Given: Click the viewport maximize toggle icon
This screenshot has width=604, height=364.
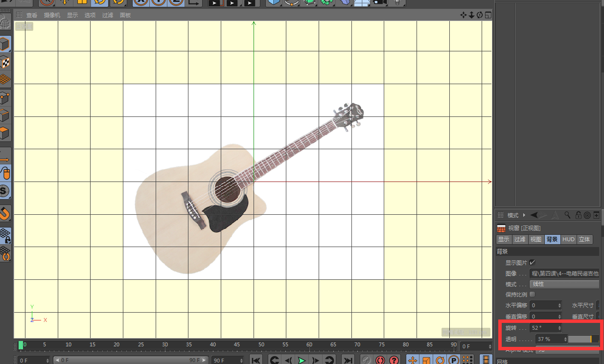Looking at the screenshot, I should [x=488, y=15].
